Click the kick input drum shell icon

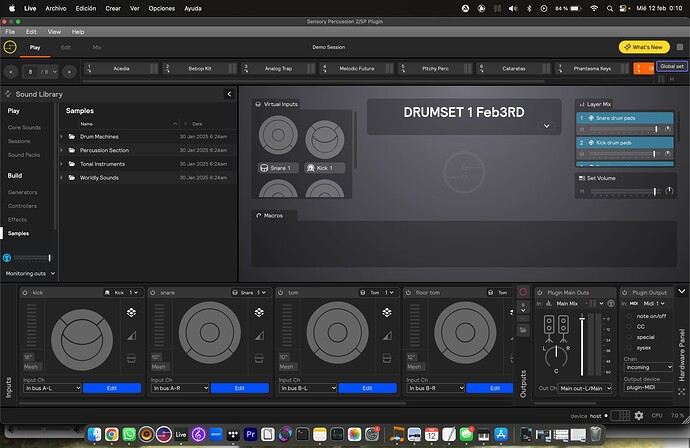point(131,358)
